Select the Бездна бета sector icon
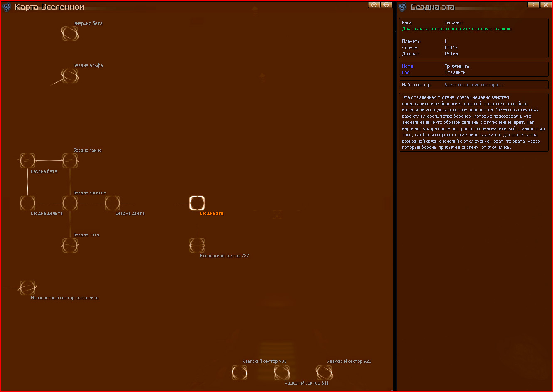Viewport: 553px width, 392px height. tap(27, 160)
